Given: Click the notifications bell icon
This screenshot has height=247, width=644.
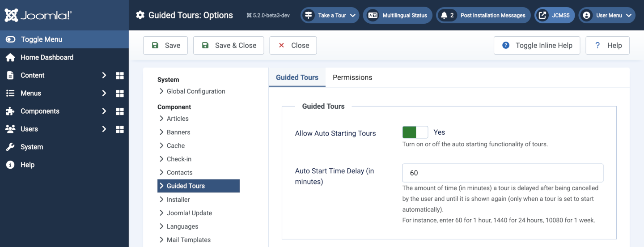Looking at the screenshot, I should 444,15.
